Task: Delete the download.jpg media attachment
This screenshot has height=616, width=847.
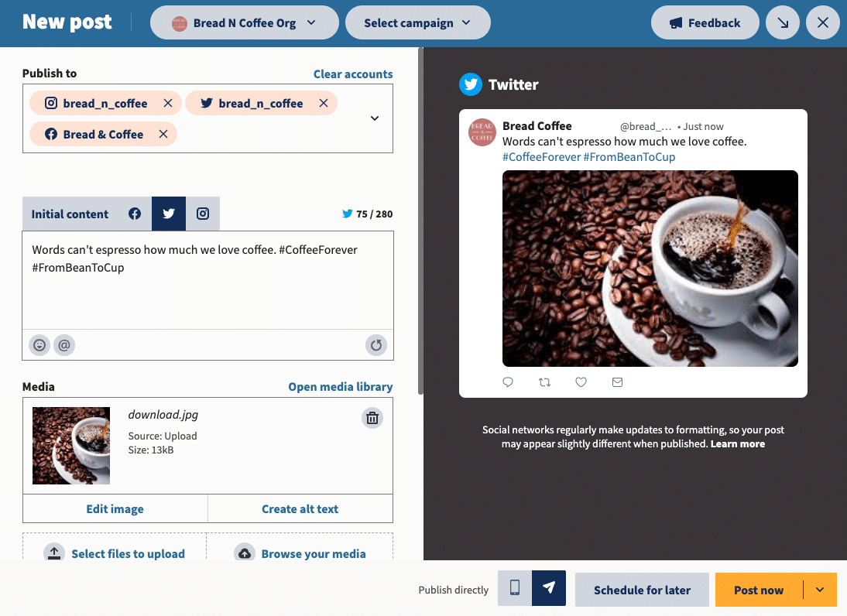Action: (372, 417)
